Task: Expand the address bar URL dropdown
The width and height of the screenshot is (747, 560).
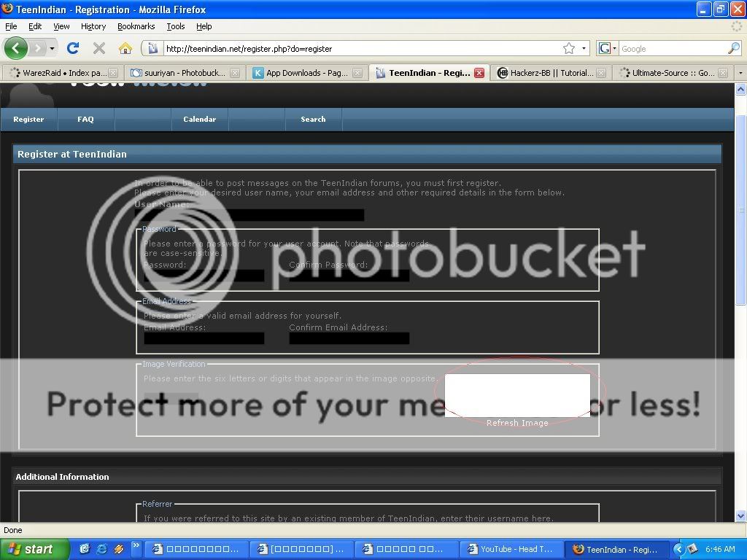Action: pyautogui.click(x=584, y=49)
